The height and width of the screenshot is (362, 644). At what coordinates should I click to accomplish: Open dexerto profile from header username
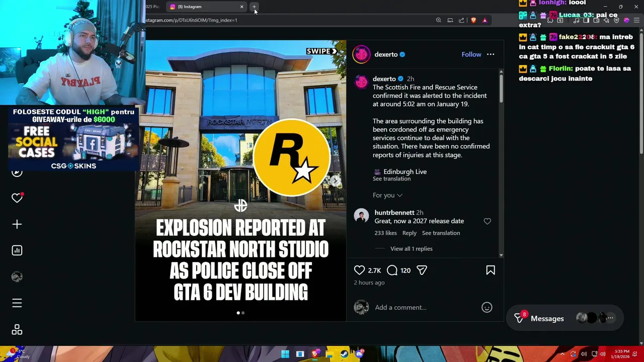(386, 54)
